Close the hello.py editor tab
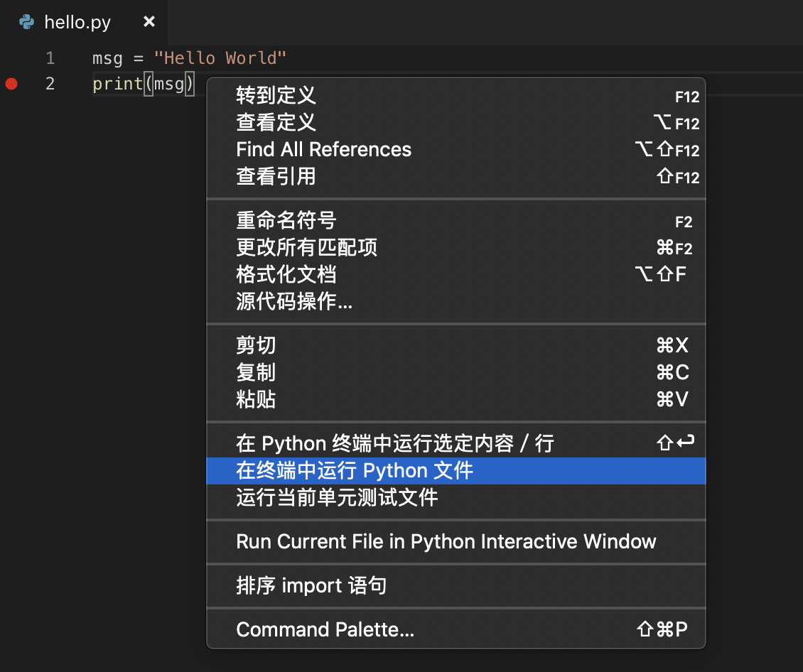 (x=149, y=21)
